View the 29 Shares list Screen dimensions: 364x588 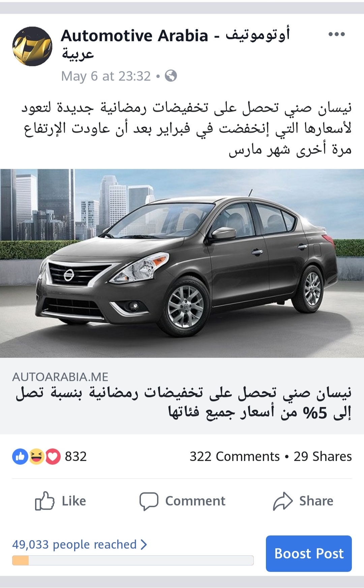pyautogui.click(x=323, y=457)
